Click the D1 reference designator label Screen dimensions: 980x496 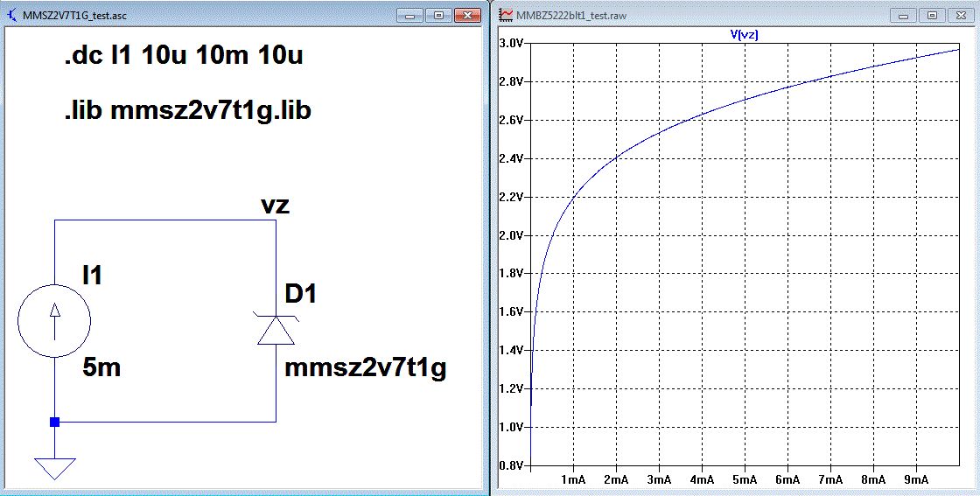click(301, 294)
